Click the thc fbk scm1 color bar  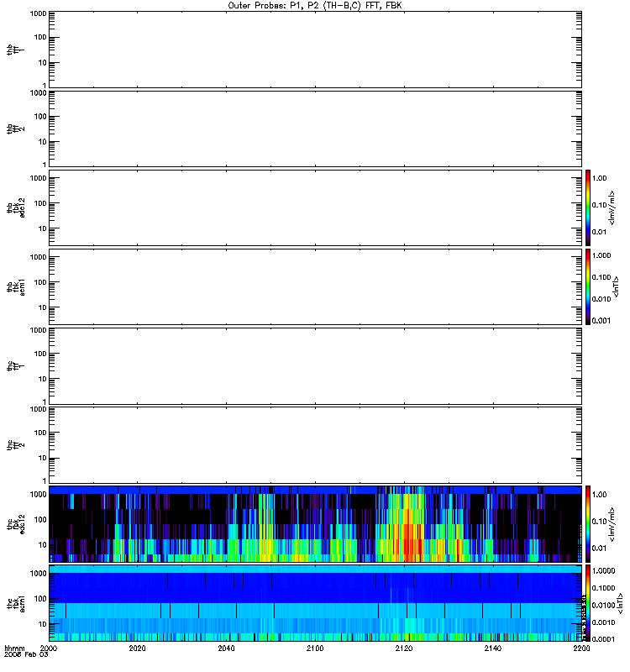tap(588, 603)
